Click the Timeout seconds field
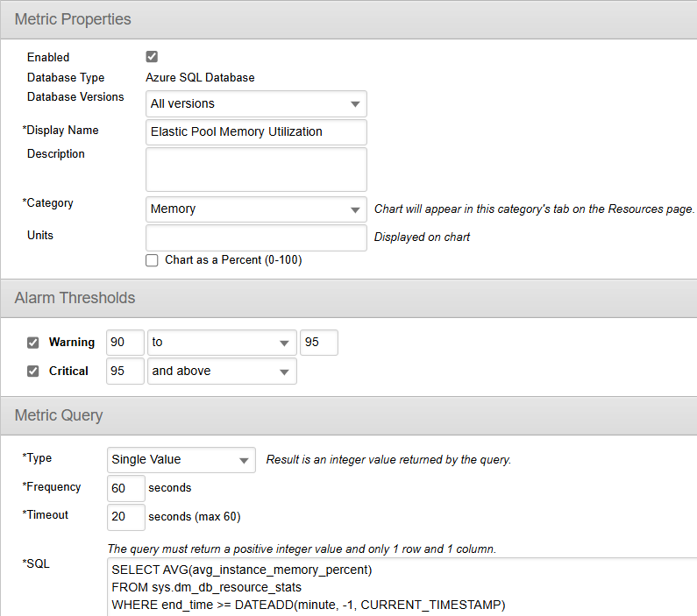Screen dimensions: 697x616 point(125,516)
